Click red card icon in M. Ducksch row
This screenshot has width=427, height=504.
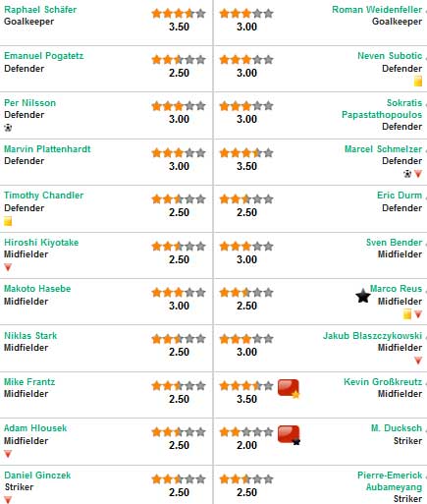[289, 435]
